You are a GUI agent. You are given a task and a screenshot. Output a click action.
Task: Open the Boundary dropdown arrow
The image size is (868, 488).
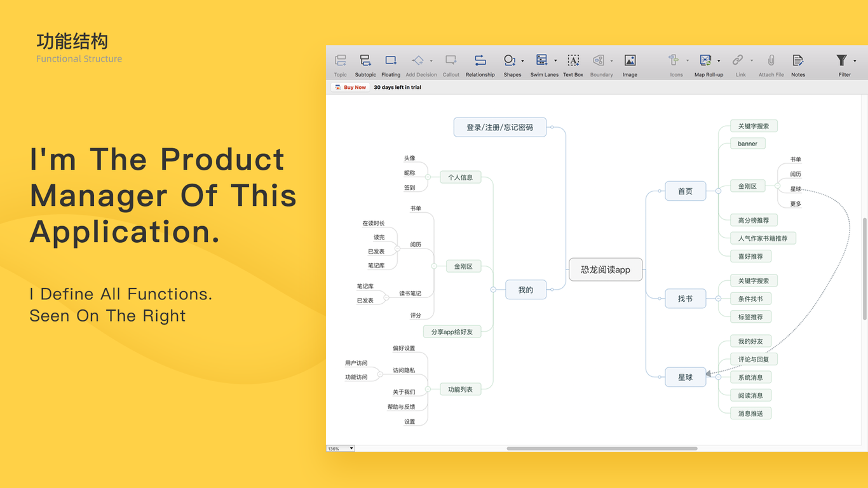[612, 61]
